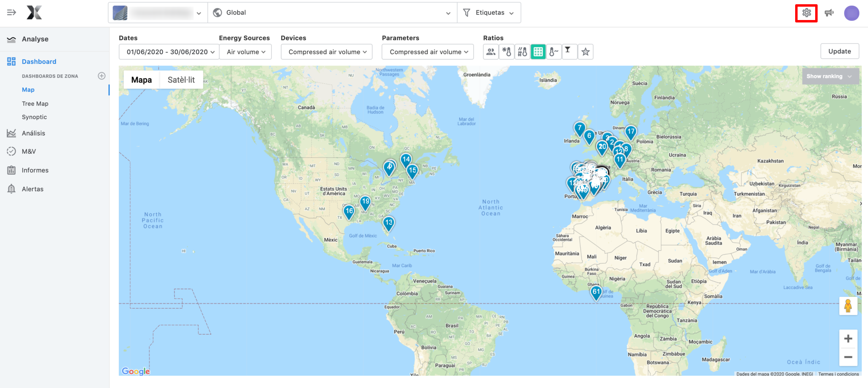This screenshot has width=868, height=388.
Task: Open the Dates range dropdown
Action: 169,52
